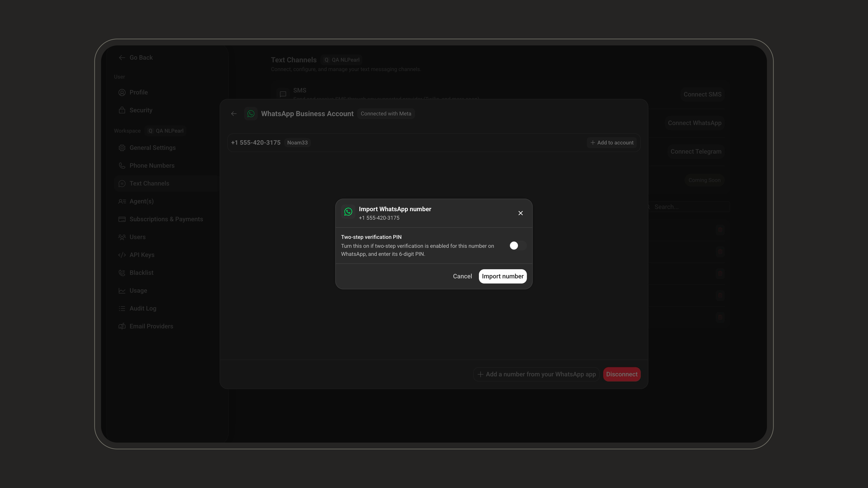The image size is (868, 488).
Task: Open the Blacklist page
Action: [x=141, y=273]
